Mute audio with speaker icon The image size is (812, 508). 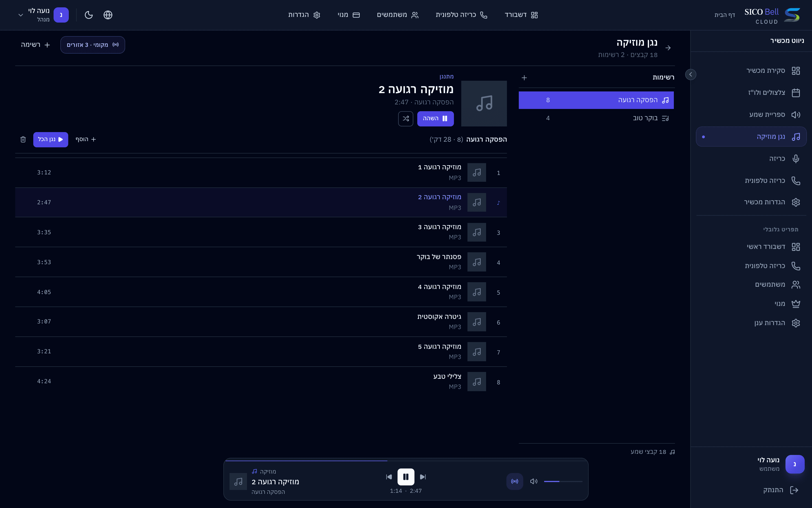[534, 481]
